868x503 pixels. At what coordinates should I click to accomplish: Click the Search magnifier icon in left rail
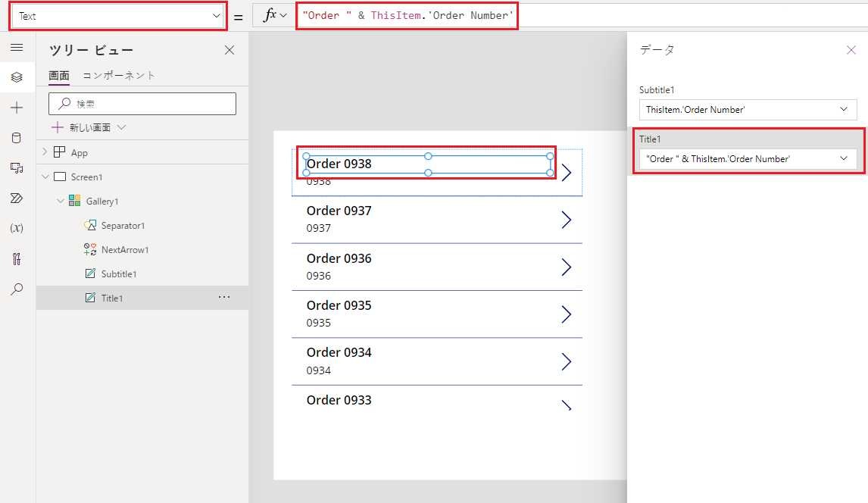[17, 289]
